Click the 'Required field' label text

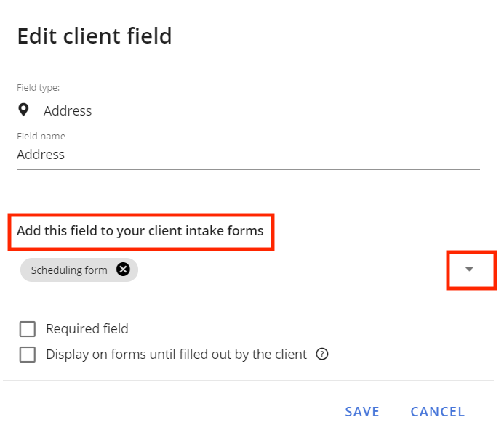pyautogui.click(x=87, y=329)
